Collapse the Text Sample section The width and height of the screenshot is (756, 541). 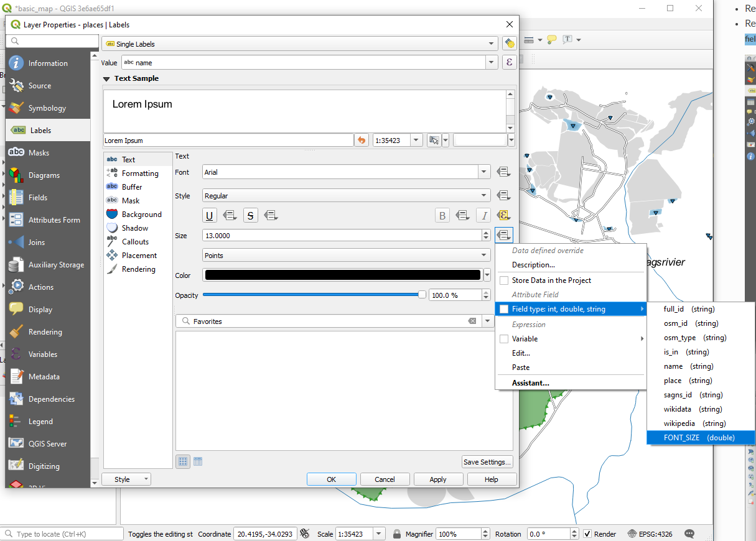(106, 79)
